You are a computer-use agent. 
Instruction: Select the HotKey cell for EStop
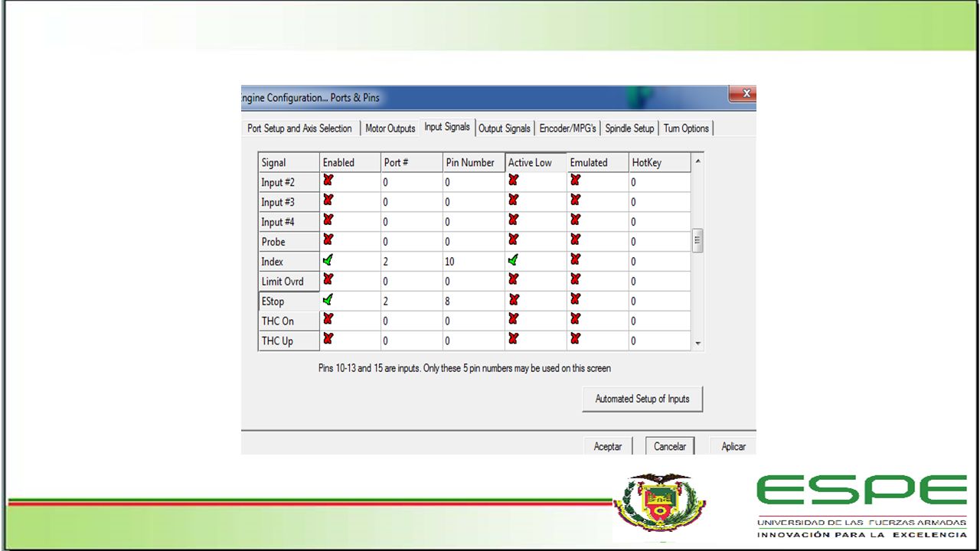tap(660, 301)
